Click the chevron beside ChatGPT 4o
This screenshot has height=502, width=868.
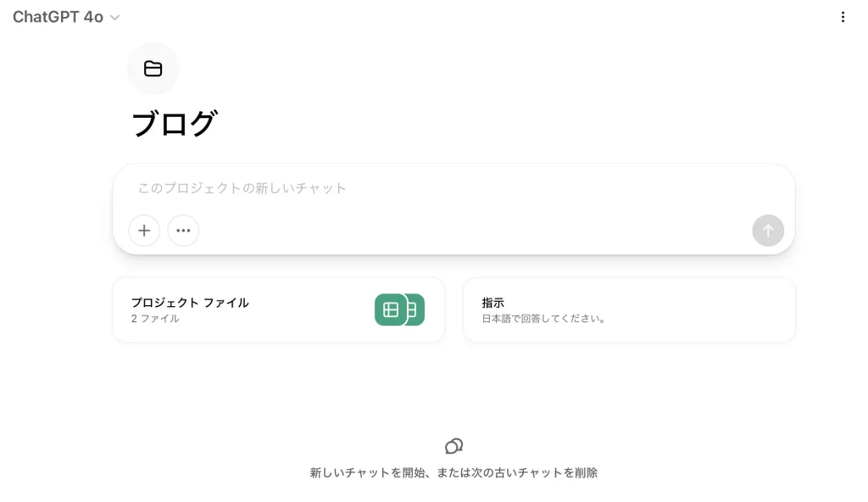coord(114,18)
